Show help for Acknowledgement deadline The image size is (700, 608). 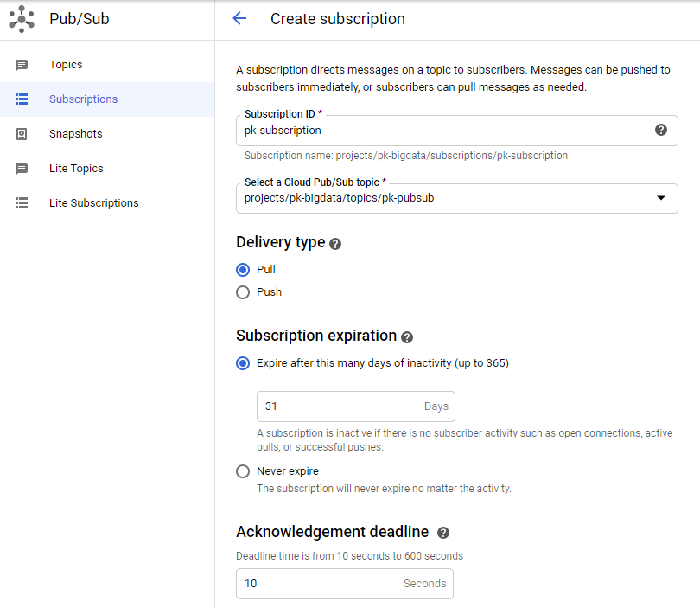pyautogui.click(x=443, y=533)
